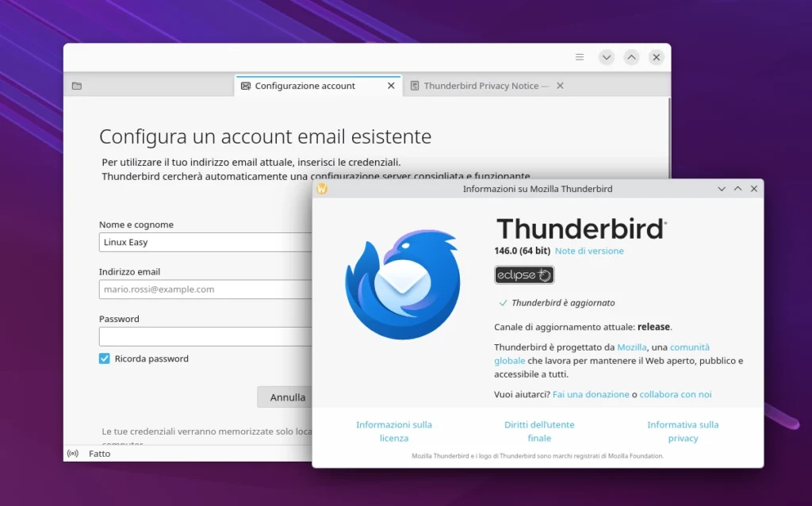This screenshot has width=812, height=506.
Task: Open the hamburger application menu
Action: [x=580, y=57]
